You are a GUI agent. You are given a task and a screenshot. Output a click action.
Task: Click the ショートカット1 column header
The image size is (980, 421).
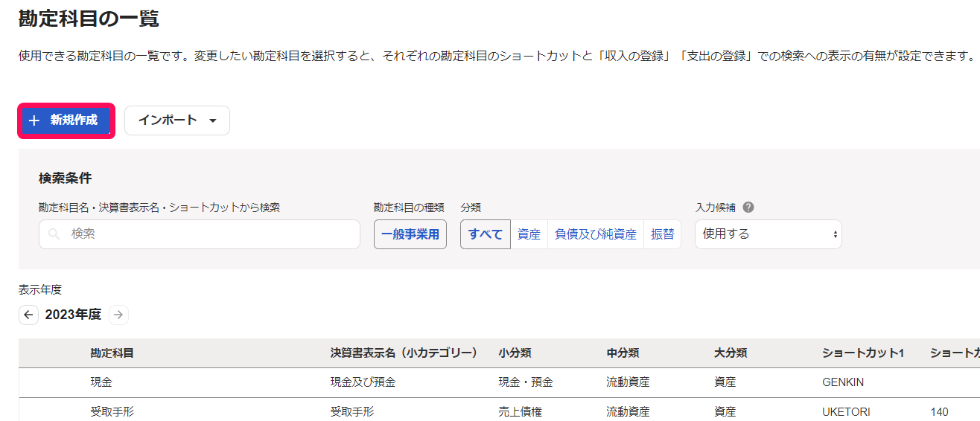coord(863,353)
